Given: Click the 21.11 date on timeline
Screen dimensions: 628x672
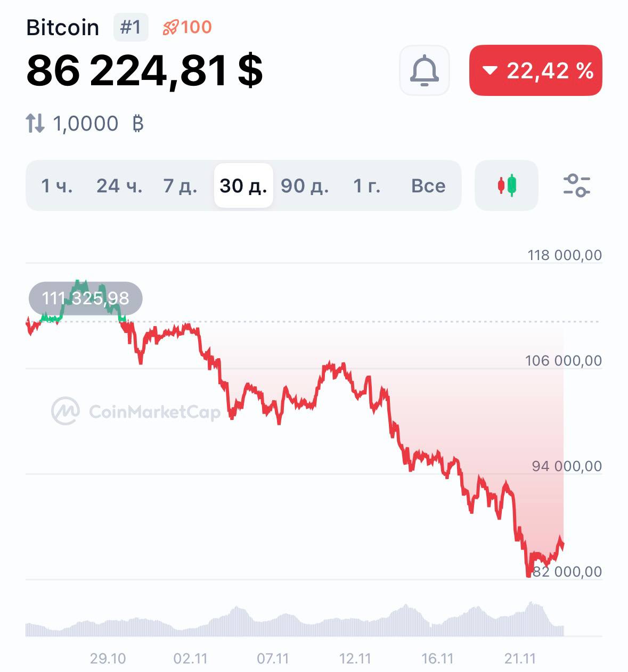Looking at the screenshot, I should 520,659.
